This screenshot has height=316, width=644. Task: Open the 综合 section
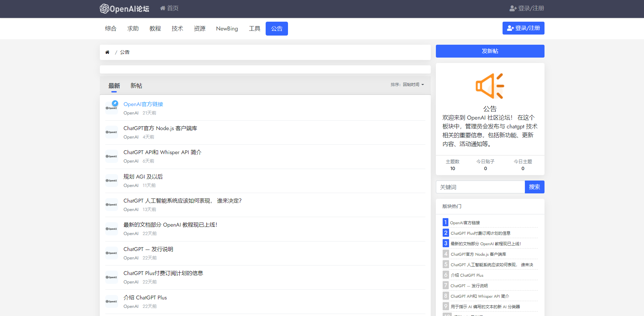pyautogui.click(x=111, y=28)
